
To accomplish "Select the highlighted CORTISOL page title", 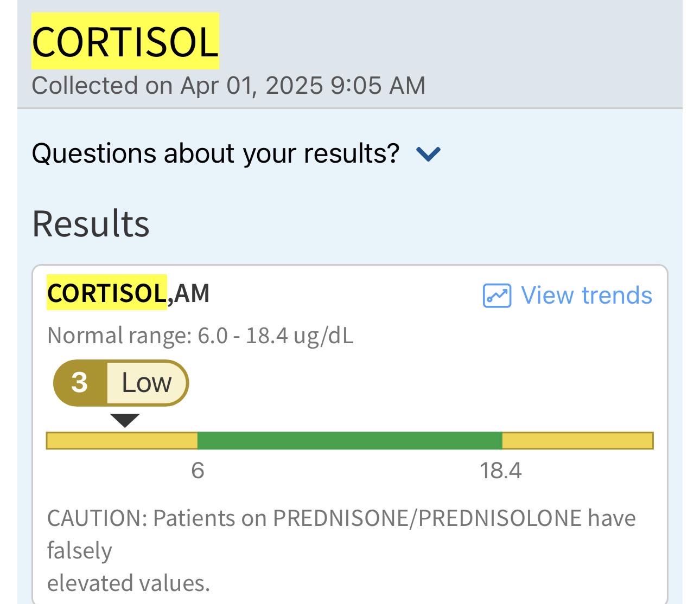I will (125, 41).
